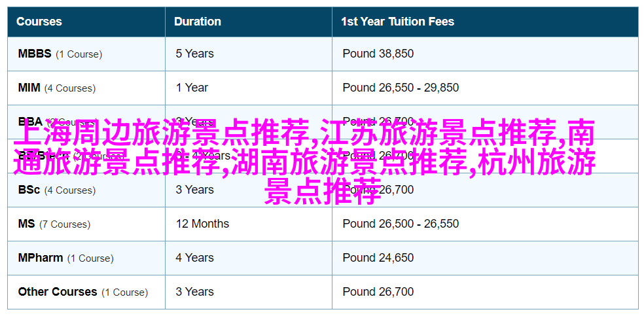Click the BSc 3 Years duration cell

click(249, 190)
